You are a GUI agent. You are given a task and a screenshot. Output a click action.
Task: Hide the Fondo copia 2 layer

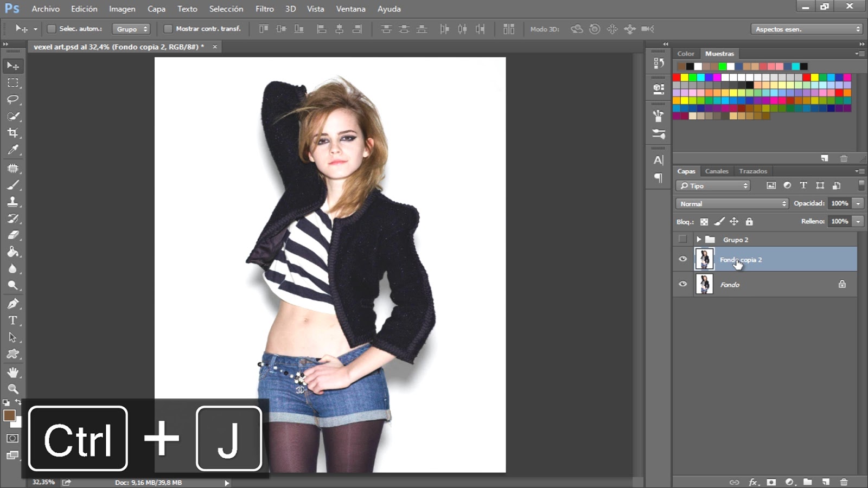point(682,259)
